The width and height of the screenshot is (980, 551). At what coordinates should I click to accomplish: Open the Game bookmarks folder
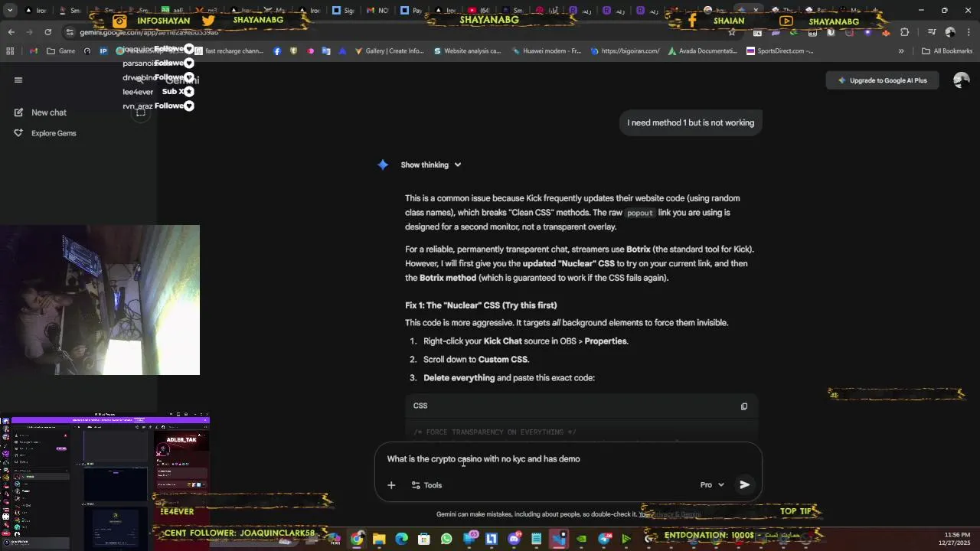click(61, 51)
